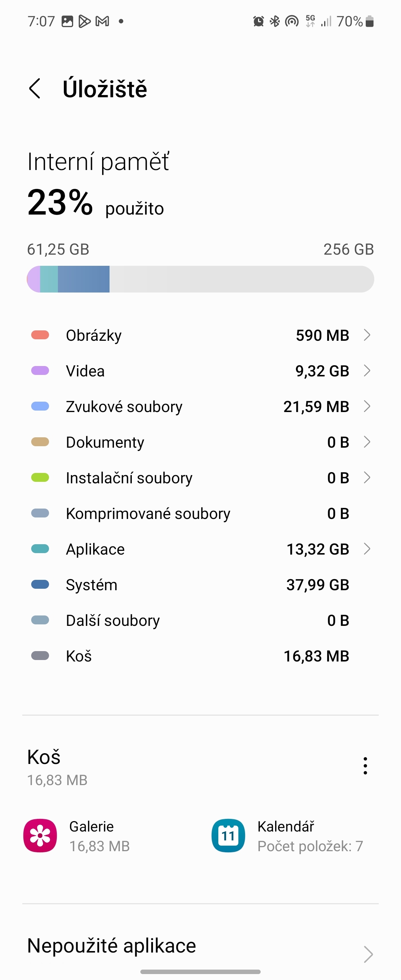Tap the Gmail notification icon in status bar
This screenshot has width=401, height=980.
pos(102,21)
